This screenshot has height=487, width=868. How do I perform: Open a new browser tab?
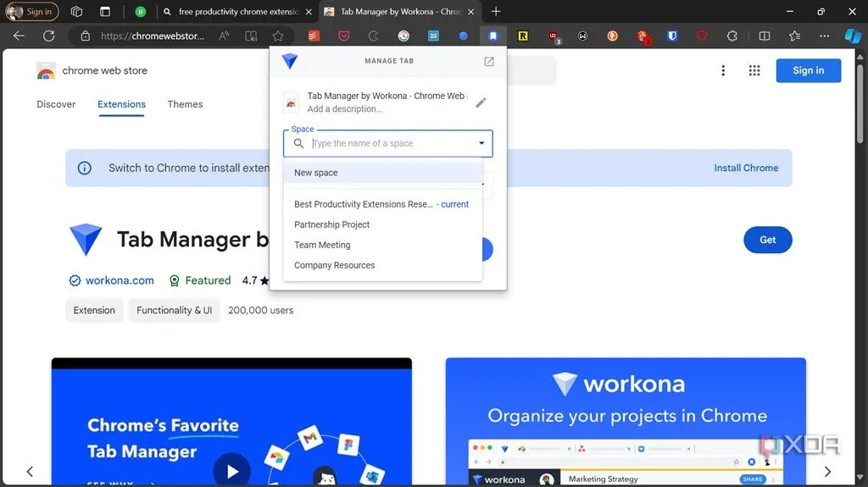(x=496, y=12)
